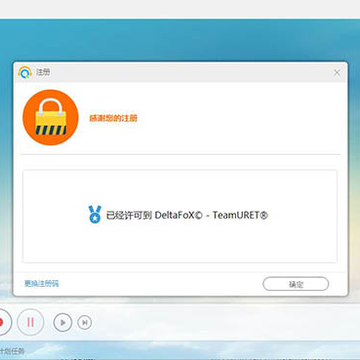Open the 更换注册码 link
The height and width of the screenshot is (360, 360).
(42, 284)
